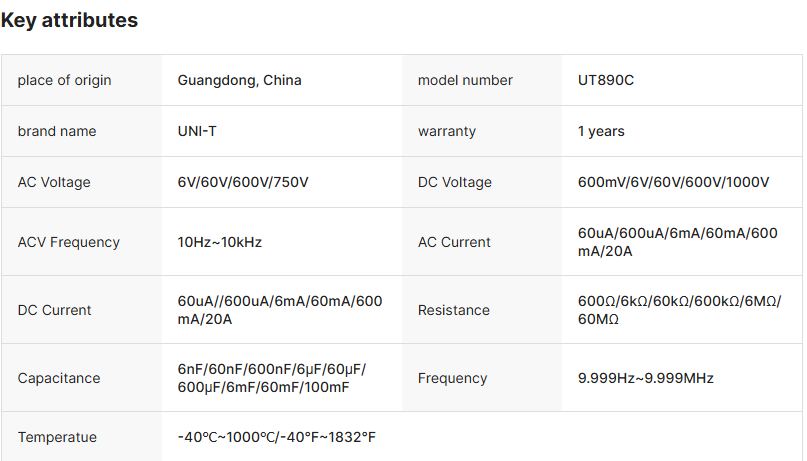Click the 10Hz~10kHz value
Image resolution: width=807 pixels, height=461 pixels.
[220, 242]
